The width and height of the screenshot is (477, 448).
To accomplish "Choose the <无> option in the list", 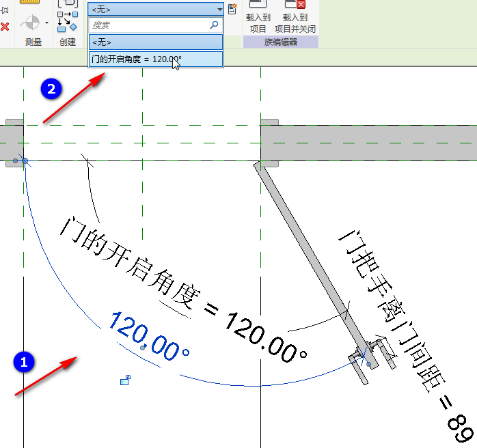I will (156, 42).
